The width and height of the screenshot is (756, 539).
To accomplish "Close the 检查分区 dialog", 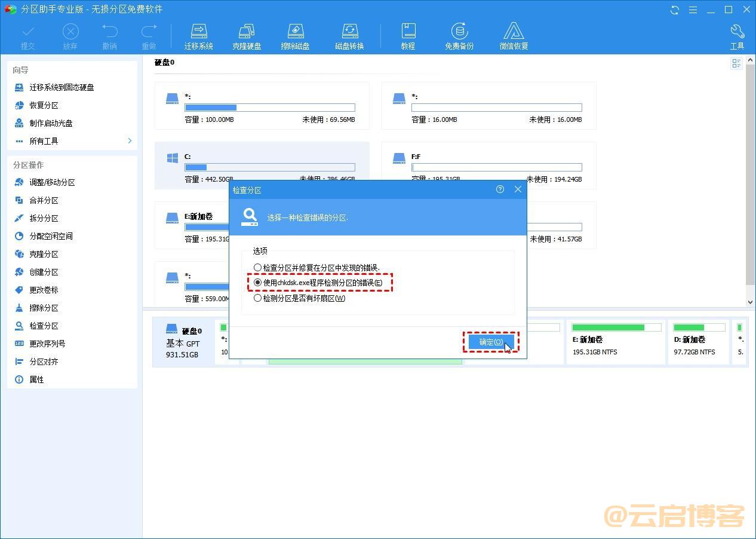I will (518, 189).
